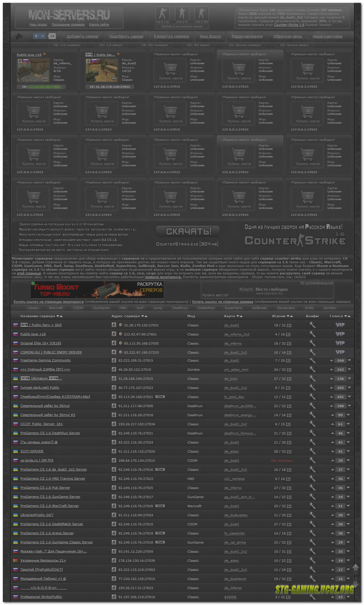The image size is (364, 605).
Task: Open ProGamers CS 1.6 WarCraft Server link
Action: [x=50, y=506]
